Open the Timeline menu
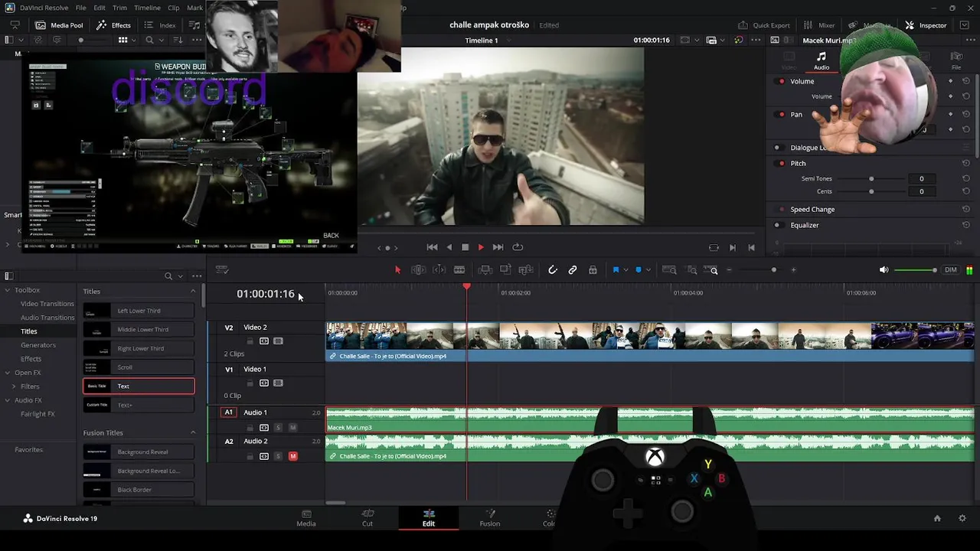The width and height of the screenshot is (980, 551). pyautogui.click(x=147, y=8)
